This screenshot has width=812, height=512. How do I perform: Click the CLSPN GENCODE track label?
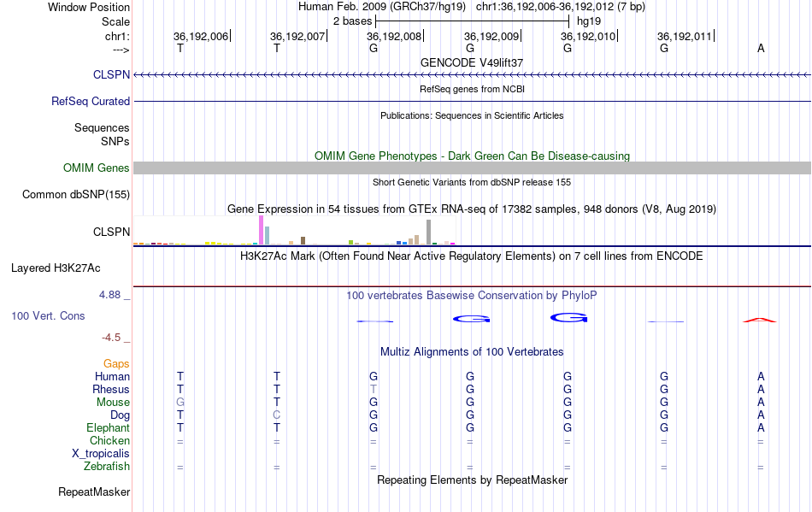click(x=111, y=74)
